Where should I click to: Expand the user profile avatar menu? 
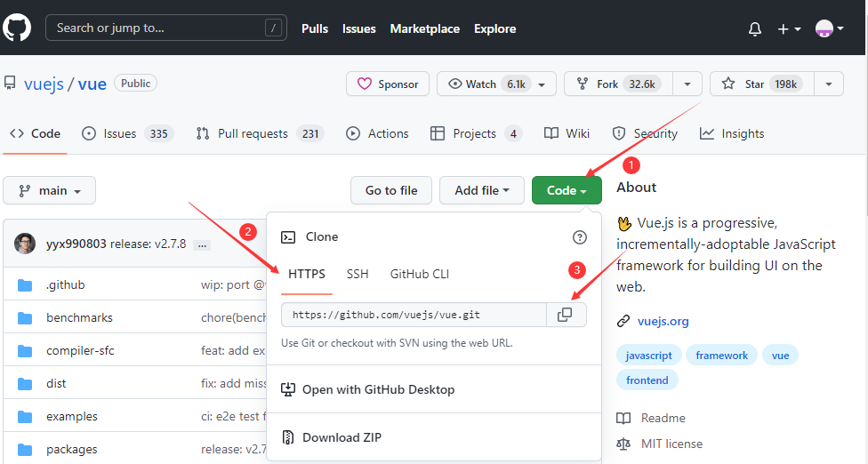(829, 28)
